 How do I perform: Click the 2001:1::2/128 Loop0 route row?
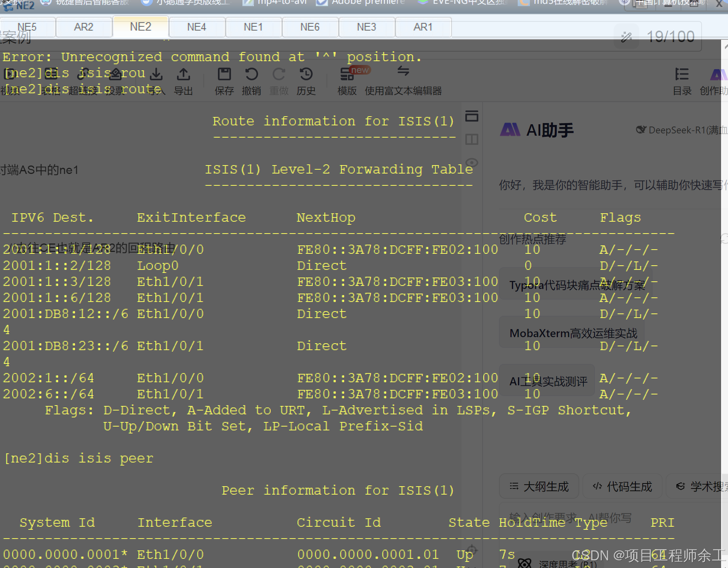[330, 266]
